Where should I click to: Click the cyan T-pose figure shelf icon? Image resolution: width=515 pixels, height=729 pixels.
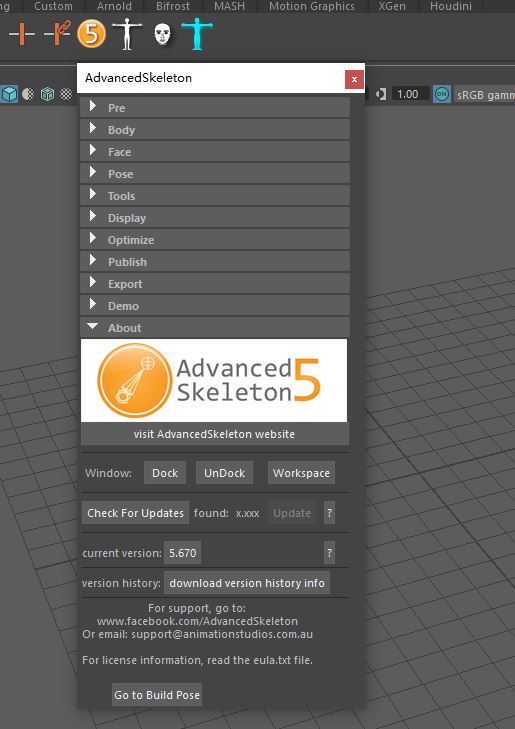pyautogui.click(x=197, y=34)
